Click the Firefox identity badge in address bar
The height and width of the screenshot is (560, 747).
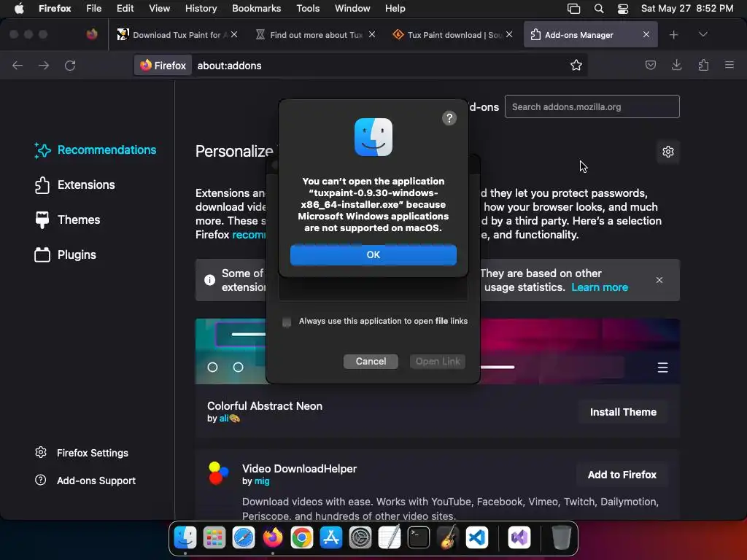pos(163,65)
